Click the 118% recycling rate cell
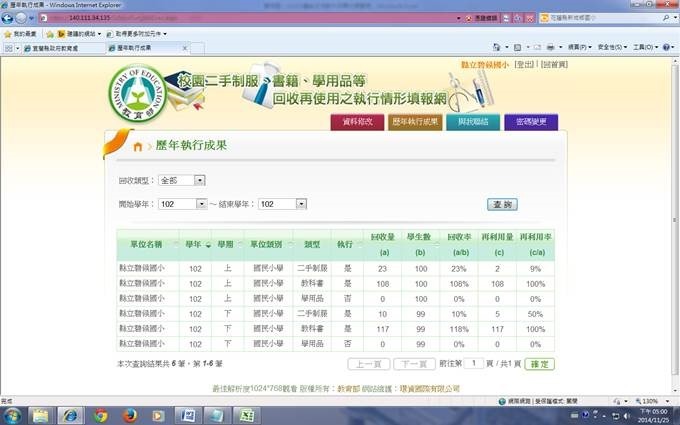 459,329
